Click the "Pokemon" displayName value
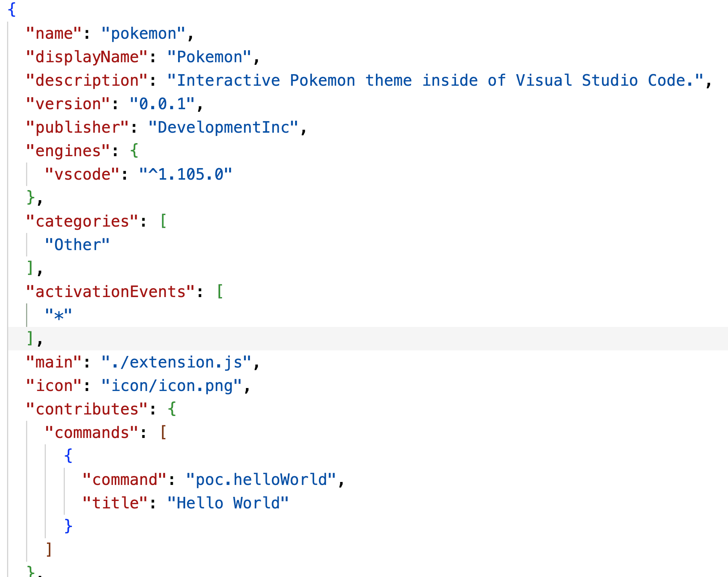 tap(209, 57)
